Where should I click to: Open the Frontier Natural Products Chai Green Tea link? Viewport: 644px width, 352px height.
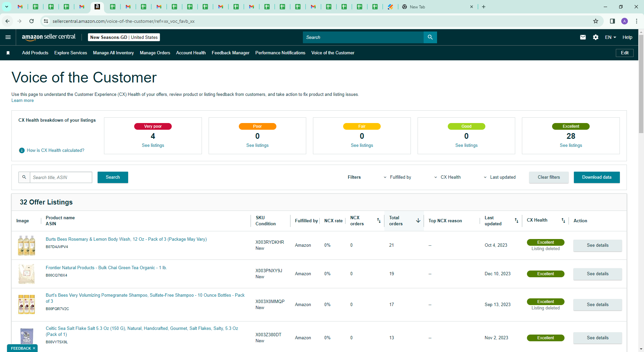[106, 268]
